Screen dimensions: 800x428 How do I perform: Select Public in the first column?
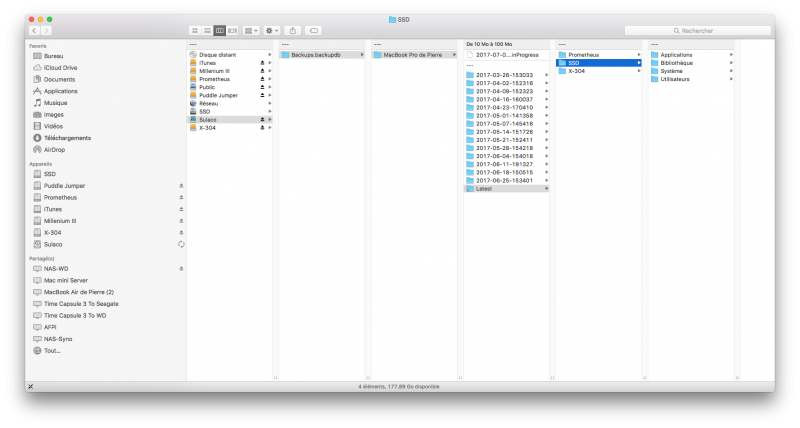pos(231,87)
